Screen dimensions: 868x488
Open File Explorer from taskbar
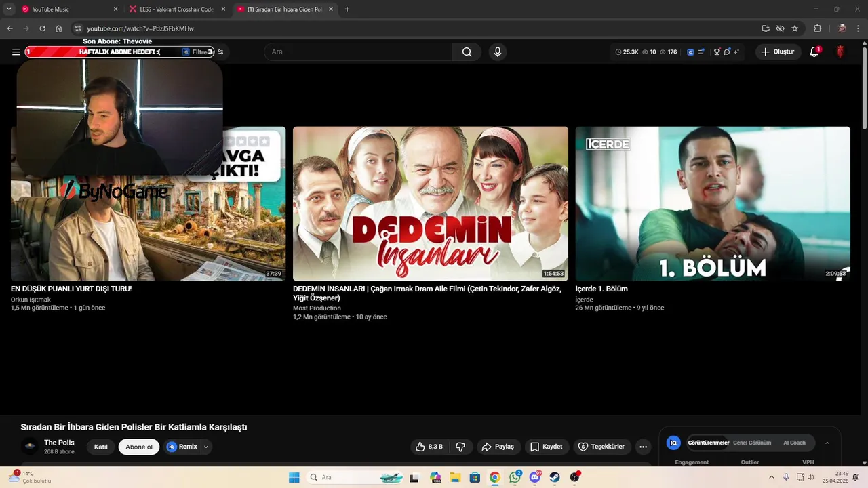(454, 477)
